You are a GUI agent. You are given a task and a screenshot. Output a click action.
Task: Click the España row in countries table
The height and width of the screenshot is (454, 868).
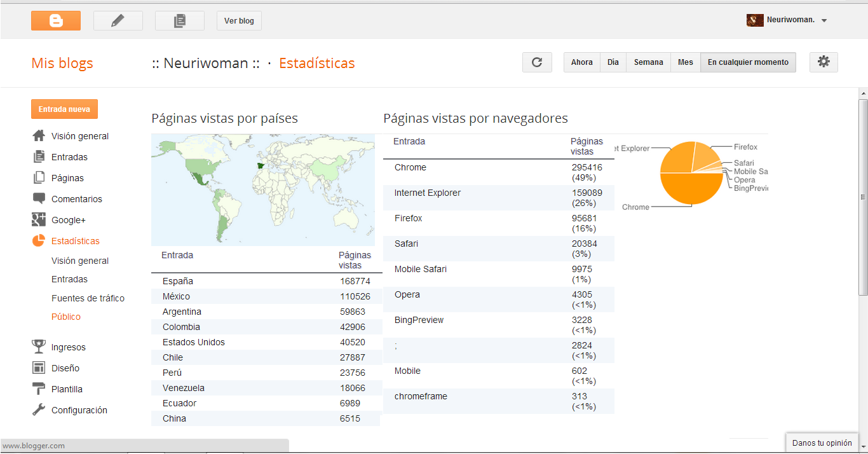click(266, 281)
